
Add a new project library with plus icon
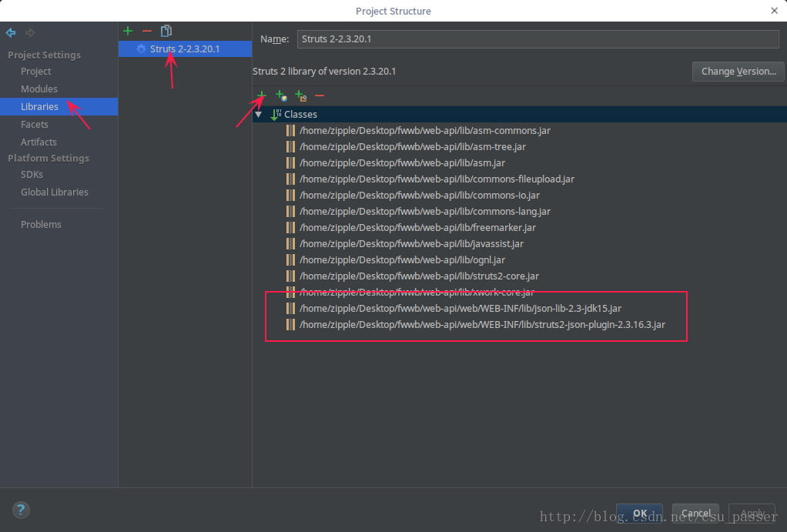(x=128, y=31)
